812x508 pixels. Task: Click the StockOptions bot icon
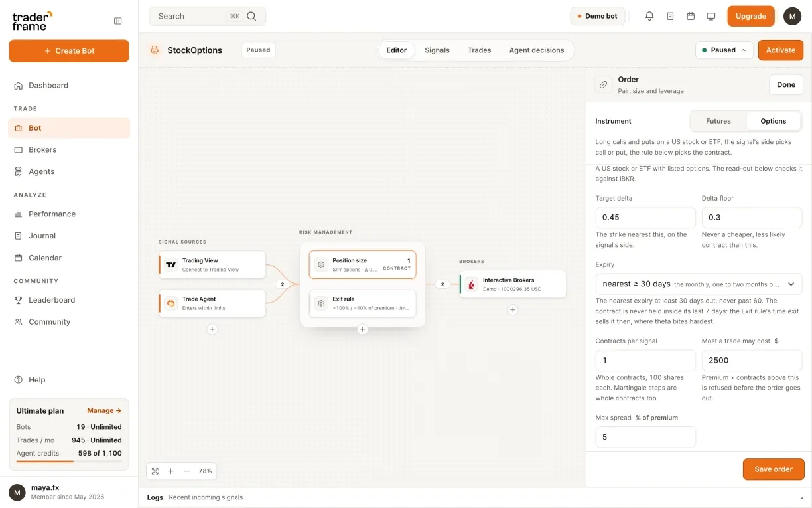click(155, 50)
